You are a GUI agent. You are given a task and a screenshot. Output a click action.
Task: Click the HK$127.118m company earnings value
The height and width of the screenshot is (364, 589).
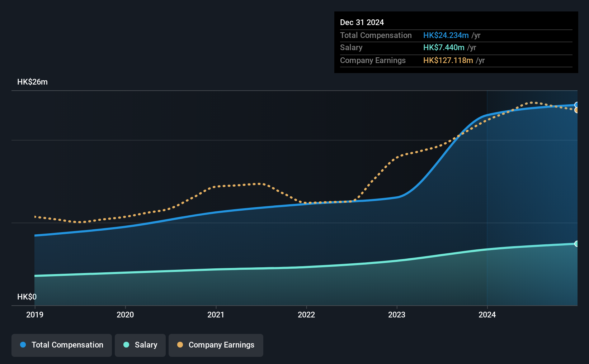coord(448,60)
